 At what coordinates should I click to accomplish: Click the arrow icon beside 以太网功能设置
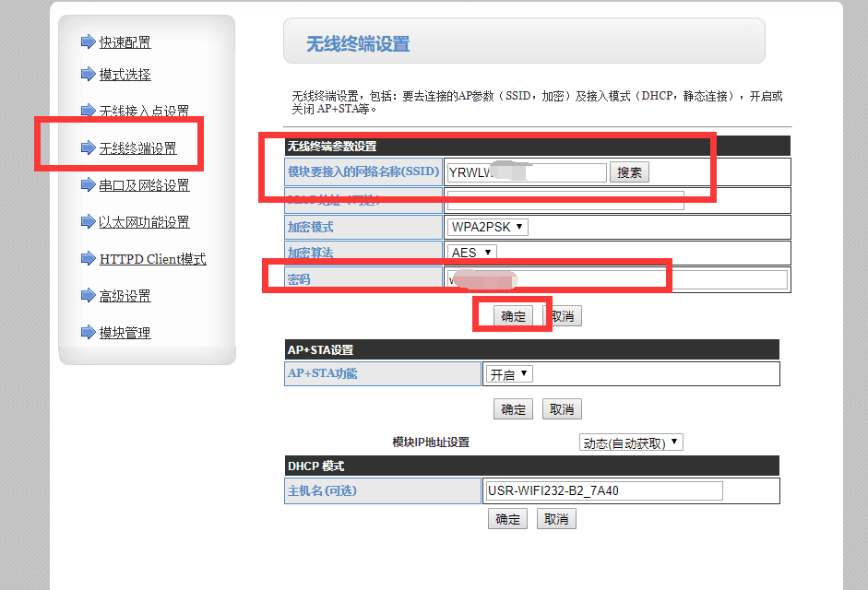[88, 221]
